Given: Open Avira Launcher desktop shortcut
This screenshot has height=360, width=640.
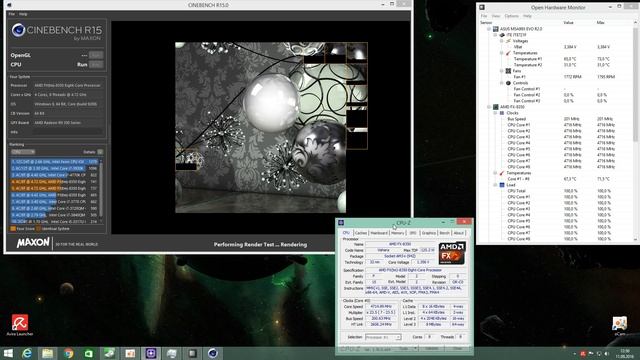Looking at the screenshot, I should point(20,325).
